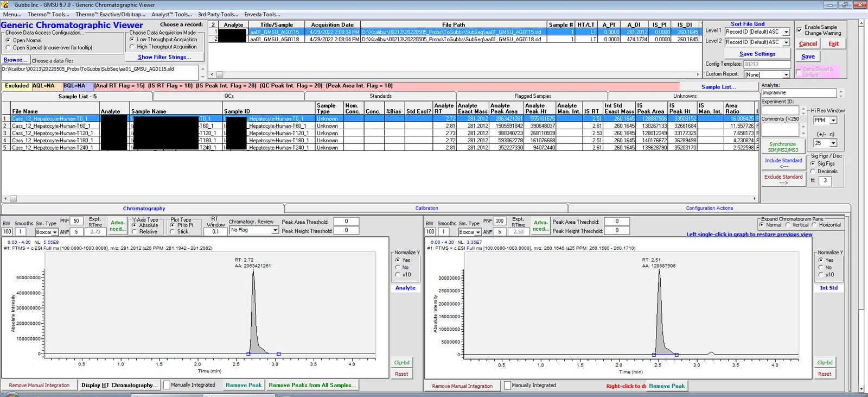
Task: Select the Decimals radio button
Action: [x=813, y=171]
